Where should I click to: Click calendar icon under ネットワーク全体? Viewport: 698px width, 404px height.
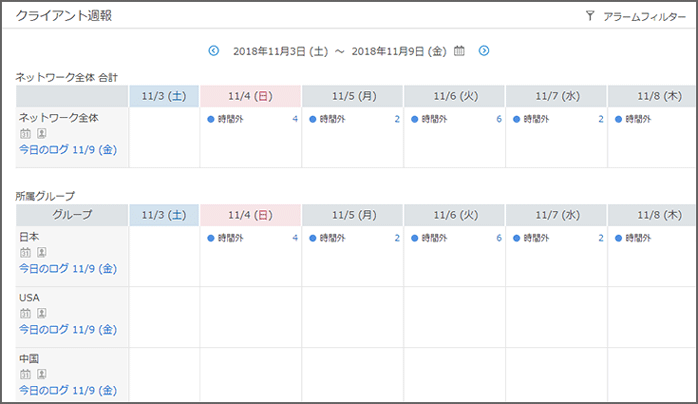coord(25,133)
